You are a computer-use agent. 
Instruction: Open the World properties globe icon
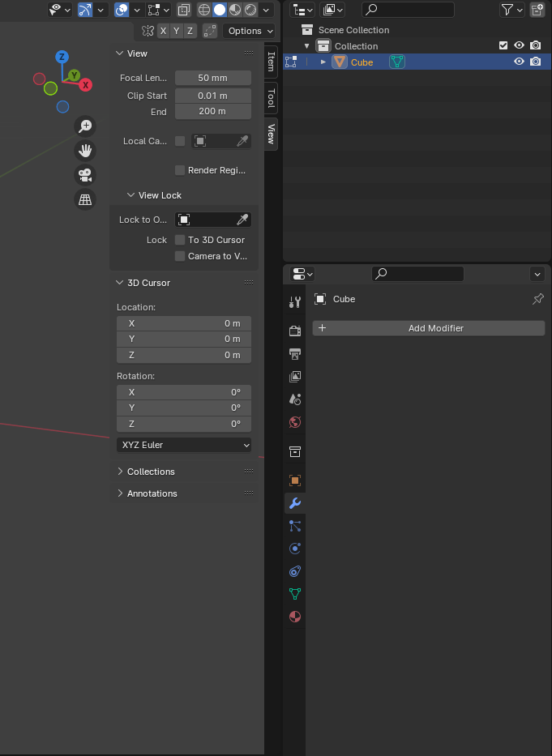click(x=295, y=422)
